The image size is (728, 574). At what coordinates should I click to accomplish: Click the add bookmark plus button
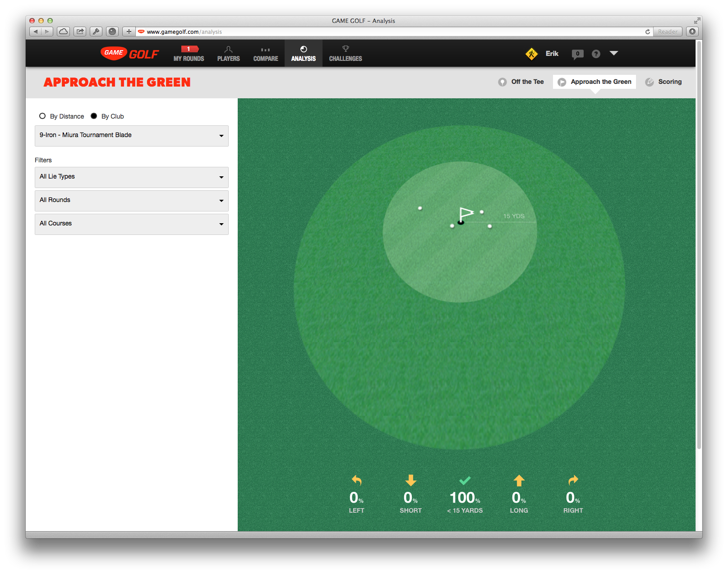pyautogui.click(x=129, y=32)
